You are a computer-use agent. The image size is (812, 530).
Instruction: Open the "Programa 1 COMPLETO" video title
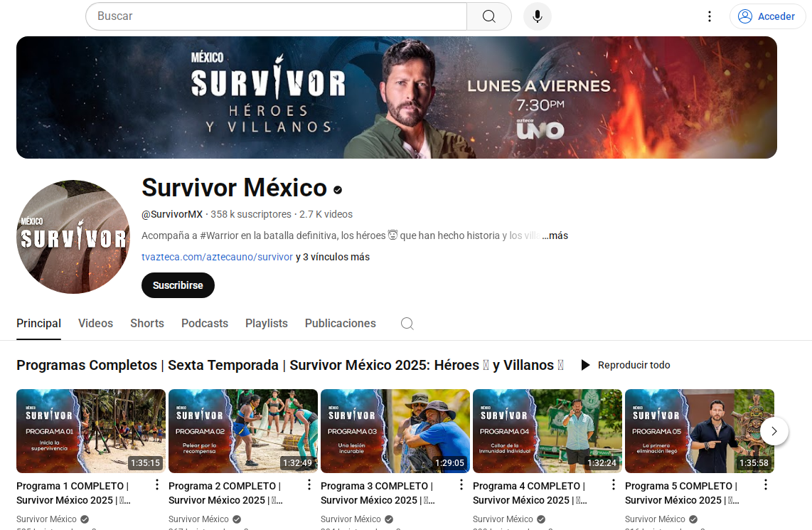point(73,493)
